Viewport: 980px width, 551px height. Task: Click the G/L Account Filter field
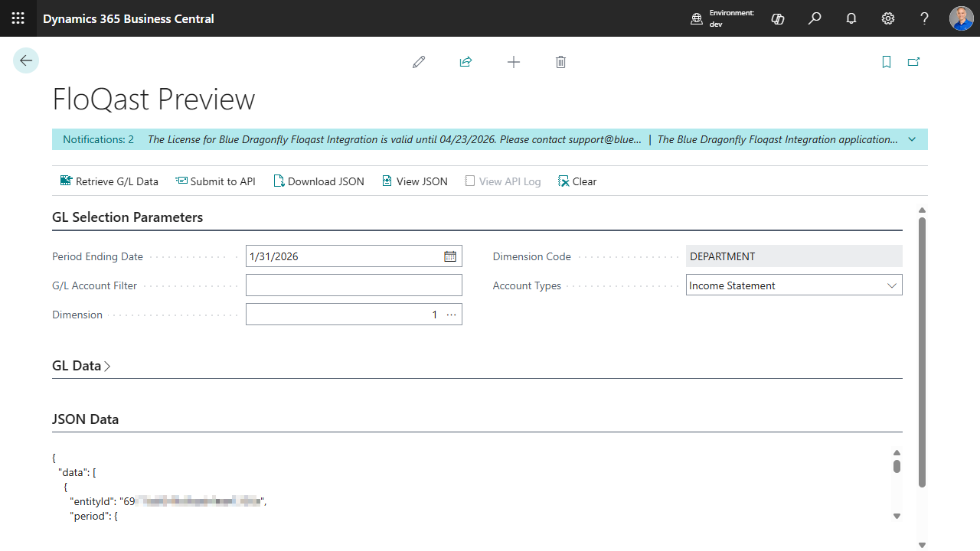354,285
